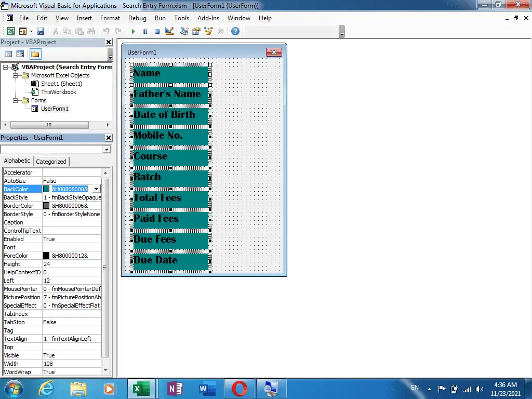Screen dimensions: 532x399
Task: Click Run Sub/UserForm play button
Action: tap(133, 31)
